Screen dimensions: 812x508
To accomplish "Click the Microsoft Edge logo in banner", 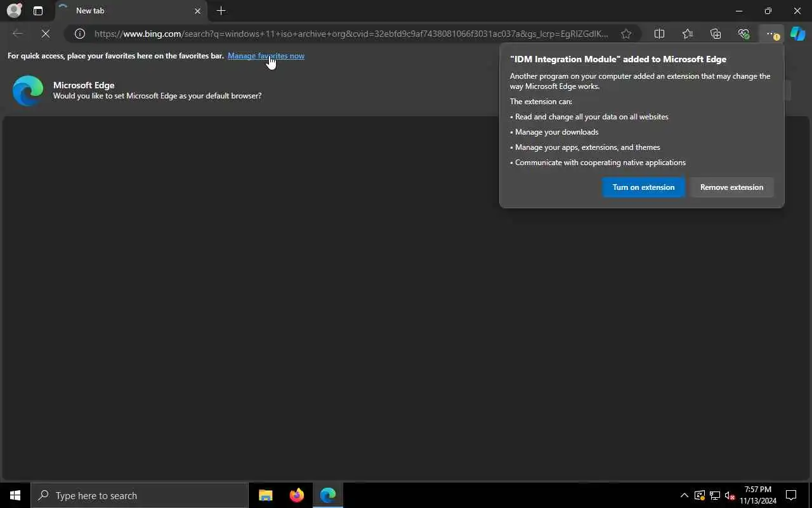I will 28,91.
